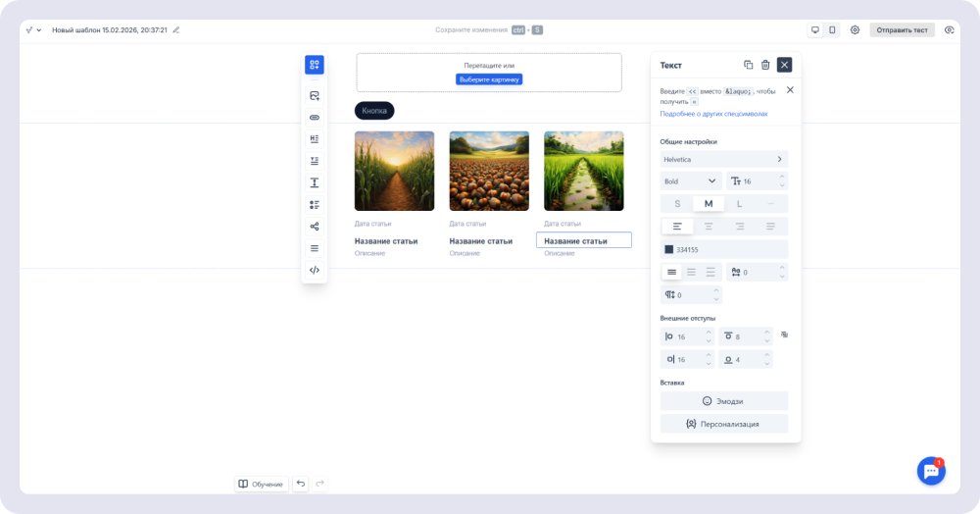Switch to mobile preview mode

(x=832, y=30)
